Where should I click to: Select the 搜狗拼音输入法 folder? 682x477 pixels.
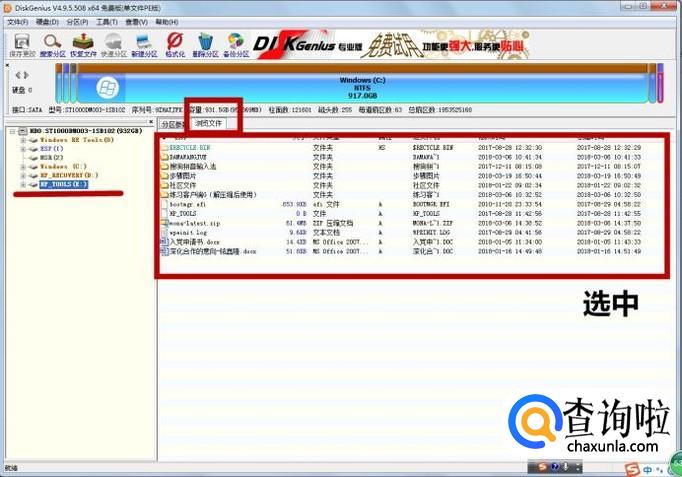coord(193,167)
